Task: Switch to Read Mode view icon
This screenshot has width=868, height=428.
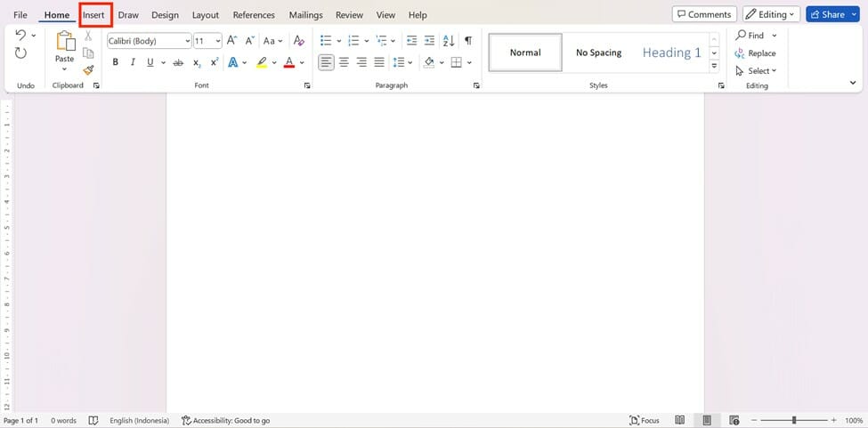Action: click(x=680, y=421)
